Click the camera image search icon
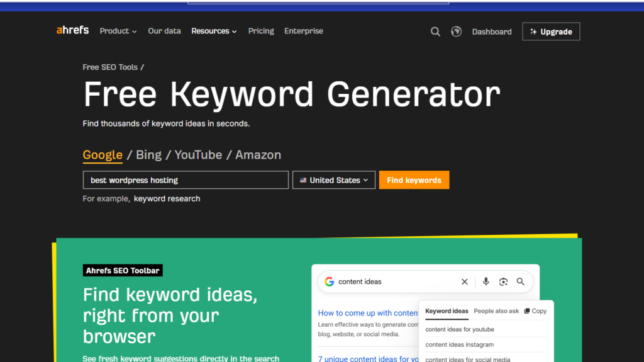This screenshot has width=644, height=362. [x=503, y=282]
